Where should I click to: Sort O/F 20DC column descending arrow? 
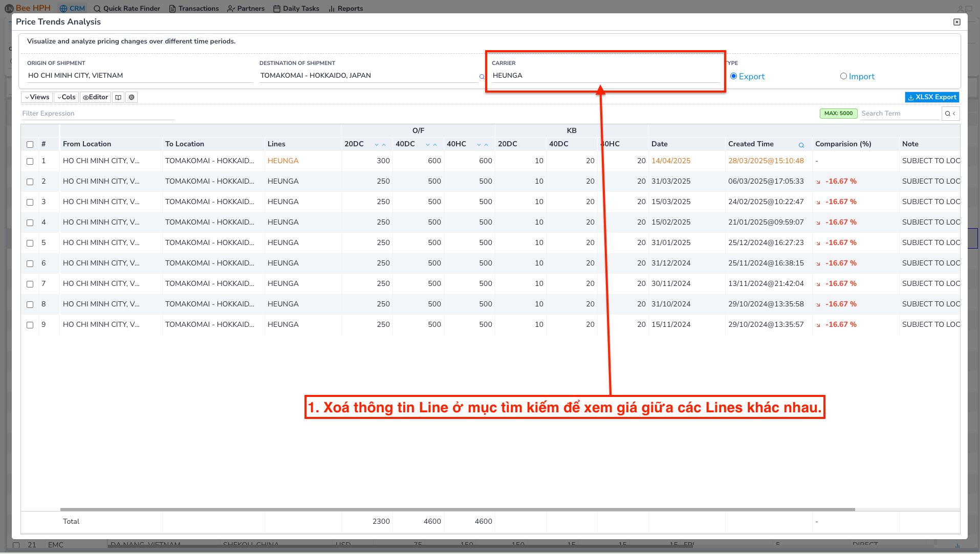377,145
